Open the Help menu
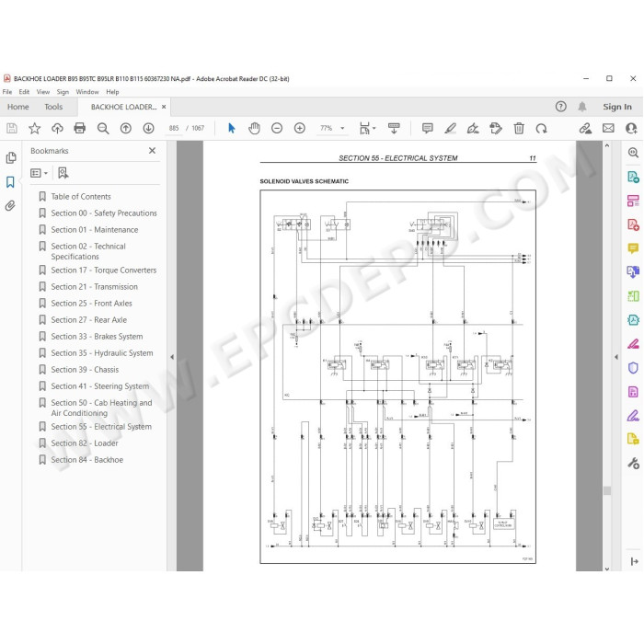The height and width of the screenshot is (644, 644). tap(112, 92)
